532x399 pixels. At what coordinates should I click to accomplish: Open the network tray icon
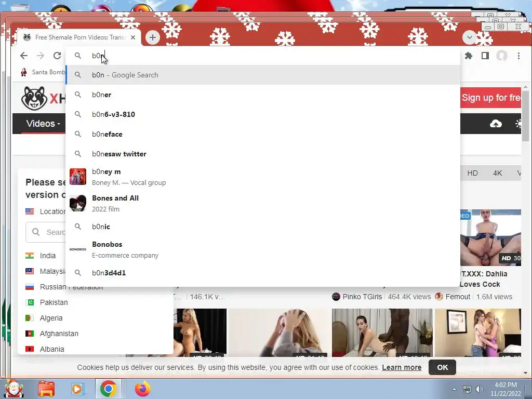467,389
